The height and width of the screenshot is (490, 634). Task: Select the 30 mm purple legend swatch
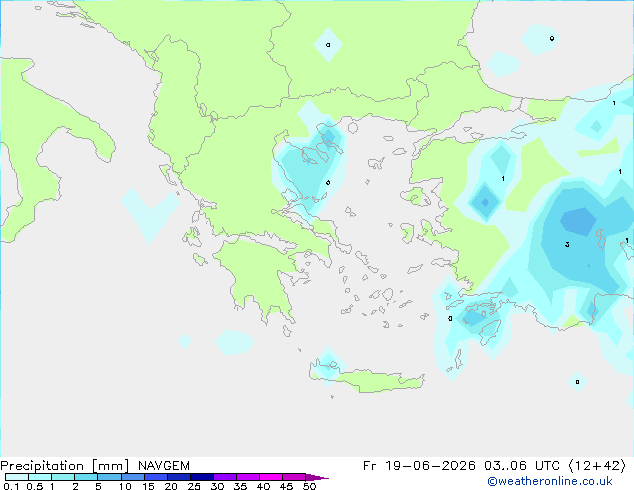coord(225,477)
